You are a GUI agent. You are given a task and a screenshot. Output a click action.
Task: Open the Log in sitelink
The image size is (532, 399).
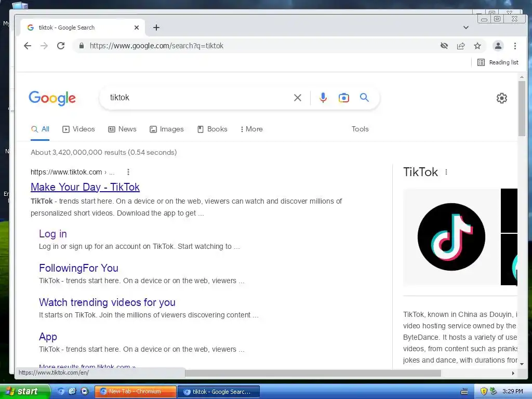click(53, 234)
